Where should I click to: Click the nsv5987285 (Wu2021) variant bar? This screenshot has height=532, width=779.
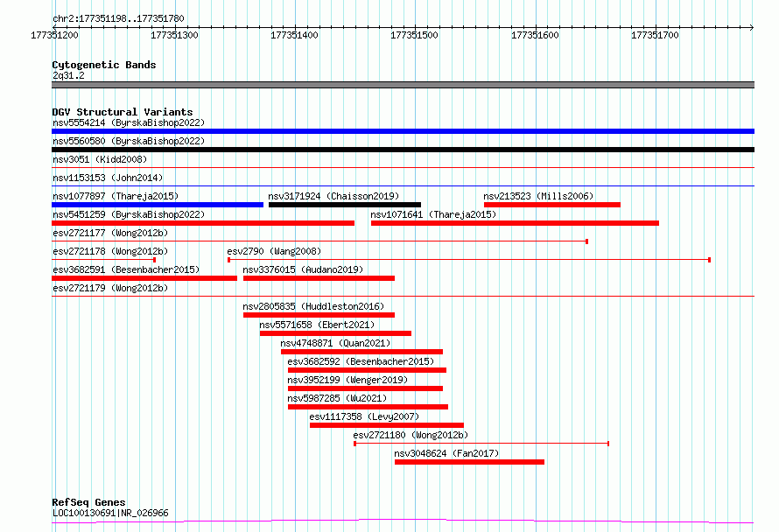point(368,407)
